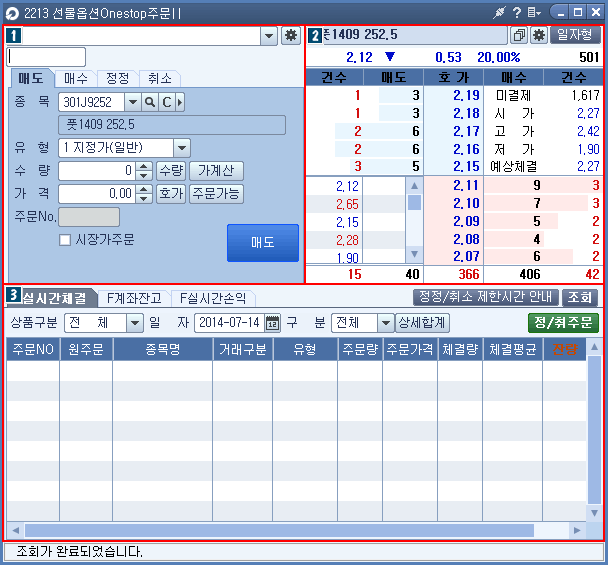Expand stock code 301J9252 dropdown arrow
This screenshot has width=608, height=565.
point(133,102)
